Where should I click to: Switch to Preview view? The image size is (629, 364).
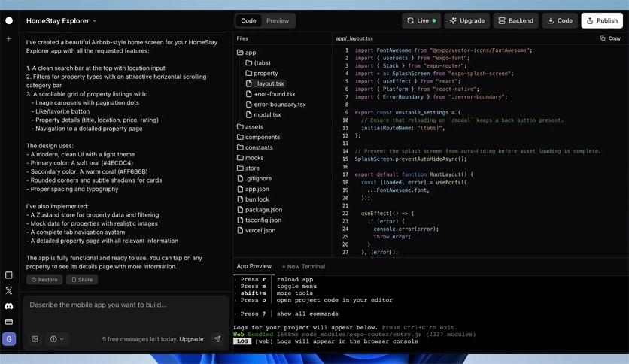tap(277, 21)
